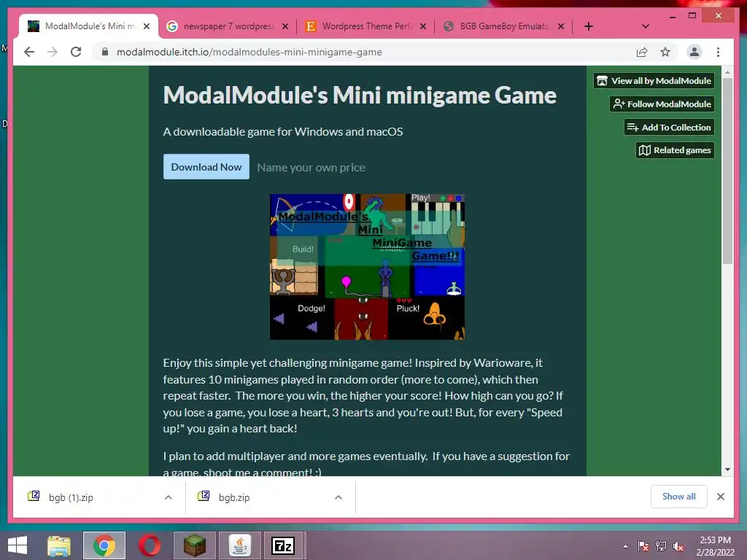
Task: Open the tab search chevron
Action: point(645,26)
